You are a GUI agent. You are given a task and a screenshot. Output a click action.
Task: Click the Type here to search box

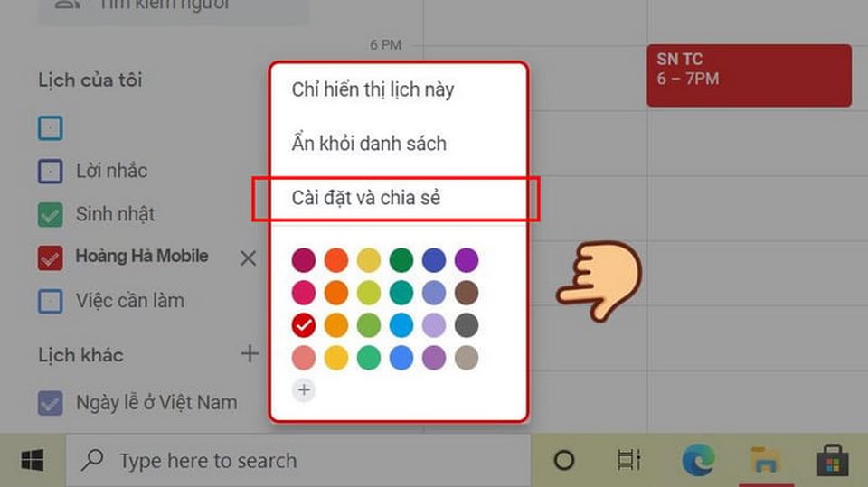(x=299, y=461)
